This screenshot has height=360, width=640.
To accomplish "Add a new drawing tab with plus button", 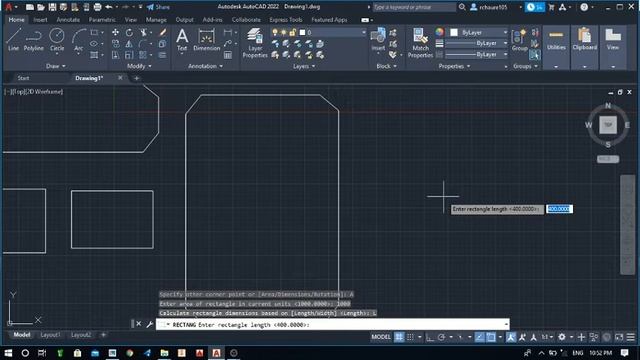I will 136,78.
